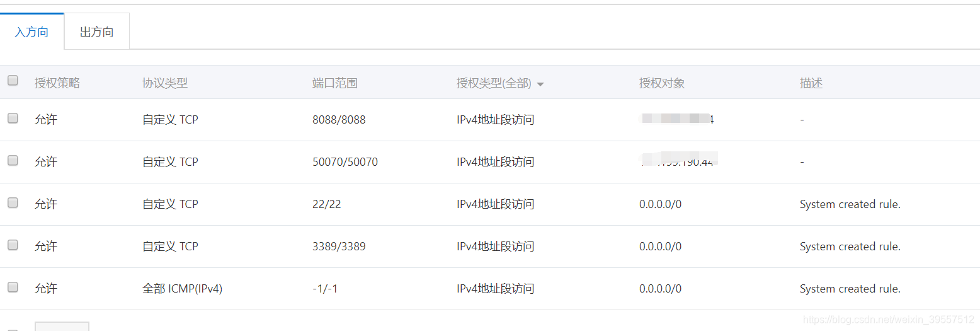Click 允许 in the 22/22 row

(46, 204)
